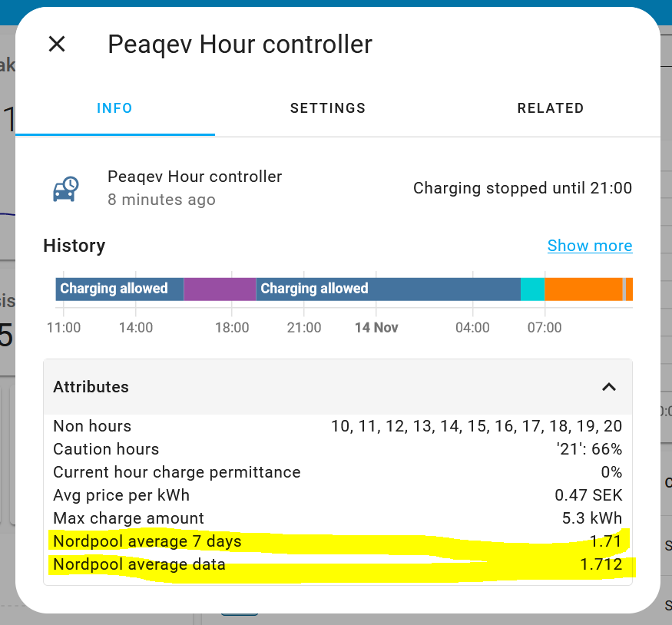This screenshot has height=625, width=672.
Task: Close the Peaqev Hour controller dialog
Action: 57,44
